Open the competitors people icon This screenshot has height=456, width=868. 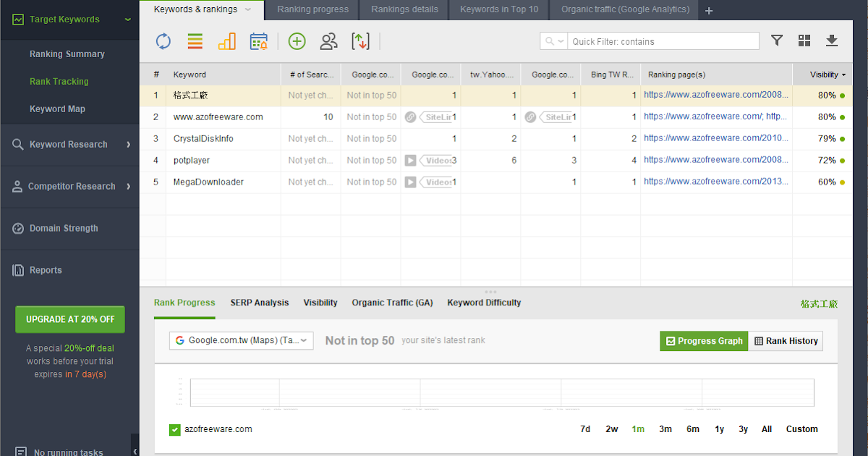pos(328,41)
